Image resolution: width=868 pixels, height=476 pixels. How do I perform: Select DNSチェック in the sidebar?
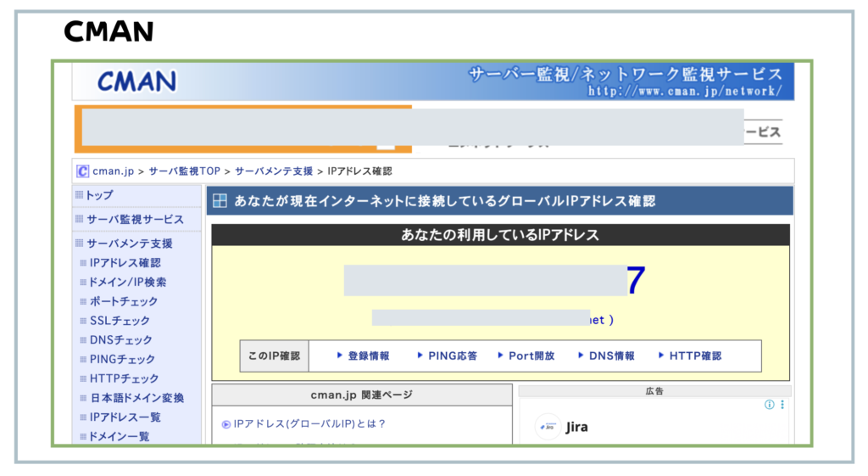(x=121, y=340)
